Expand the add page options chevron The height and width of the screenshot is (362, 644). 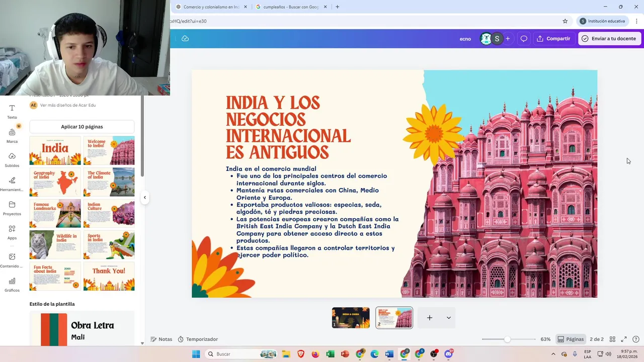tap(448, 318)
